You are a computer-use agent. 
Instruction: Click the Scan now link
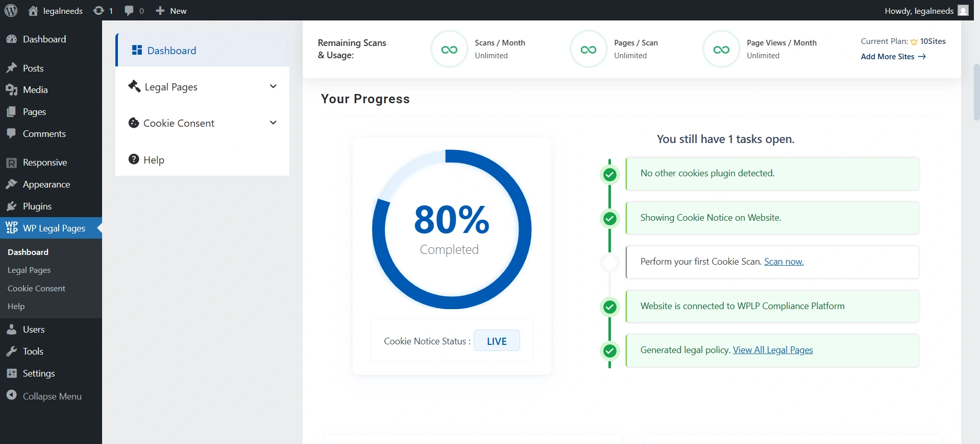point(783,262)
